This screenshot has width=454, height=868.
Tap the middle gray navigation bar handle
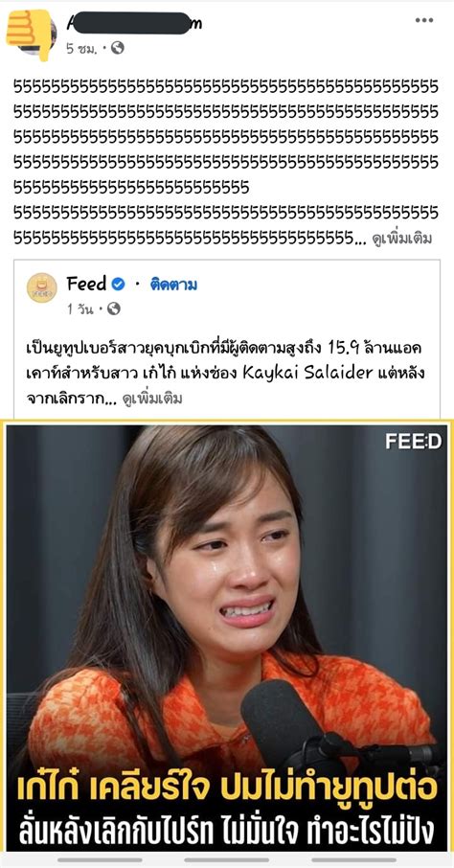(x=227, y=860)
